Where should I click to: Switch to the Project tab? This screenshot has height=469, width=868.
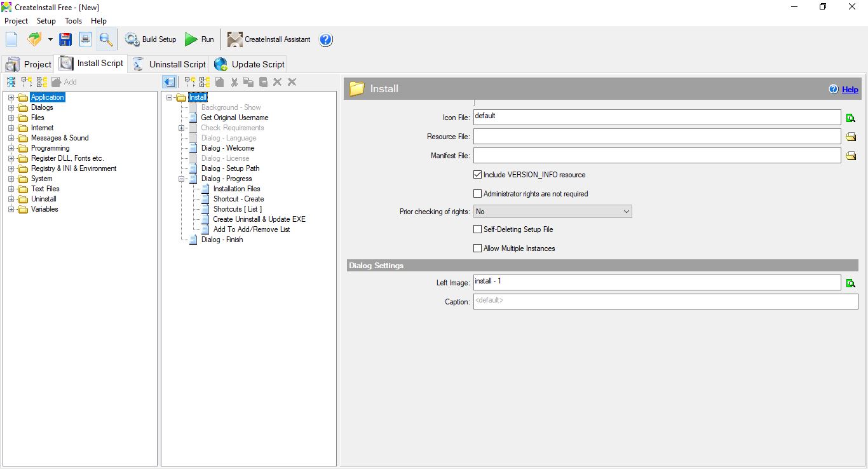(x=29, y=64)
